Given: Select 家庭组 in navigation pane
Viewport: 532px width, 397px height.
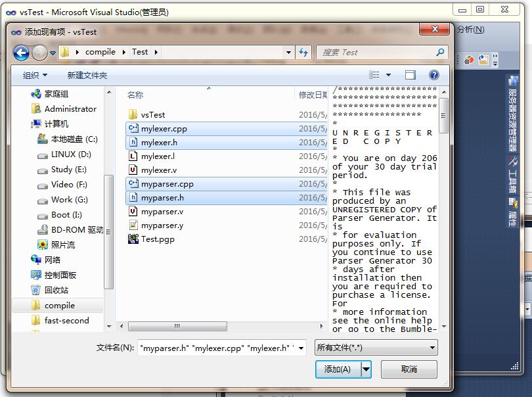Looking at the screenshot, I should coord(56,94).
